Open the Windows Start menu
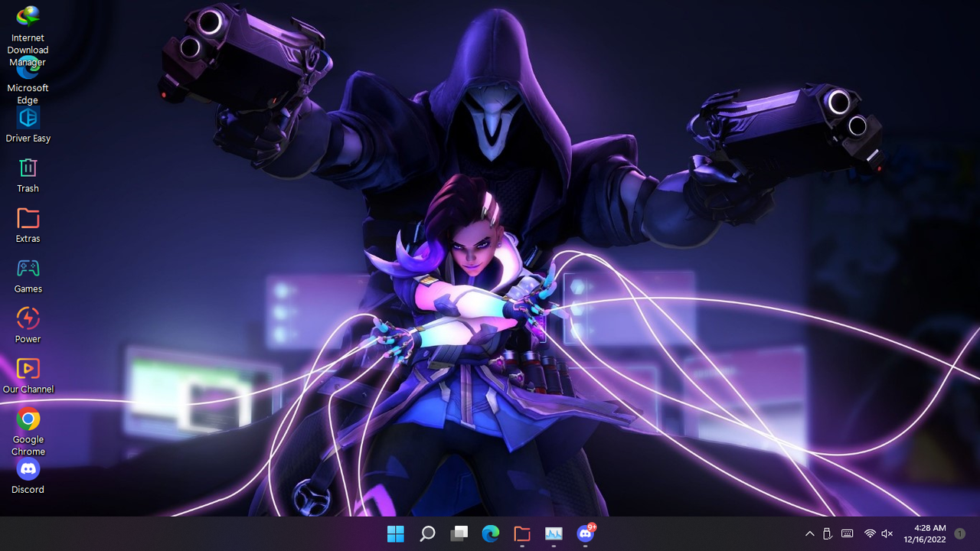This screenshot has width=980, height=551. click(x=396, y=534)
